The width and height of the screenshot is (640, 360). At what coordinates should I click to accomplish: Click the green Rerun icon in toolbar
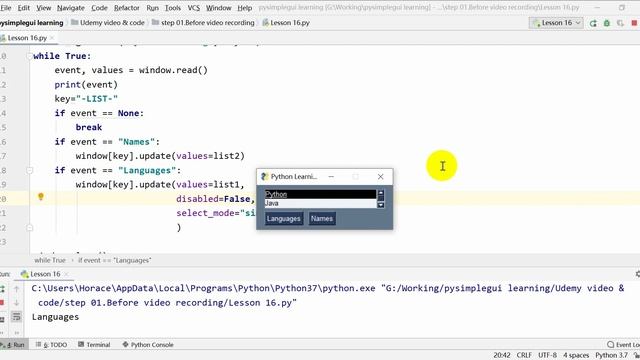(x=593, y=23)
